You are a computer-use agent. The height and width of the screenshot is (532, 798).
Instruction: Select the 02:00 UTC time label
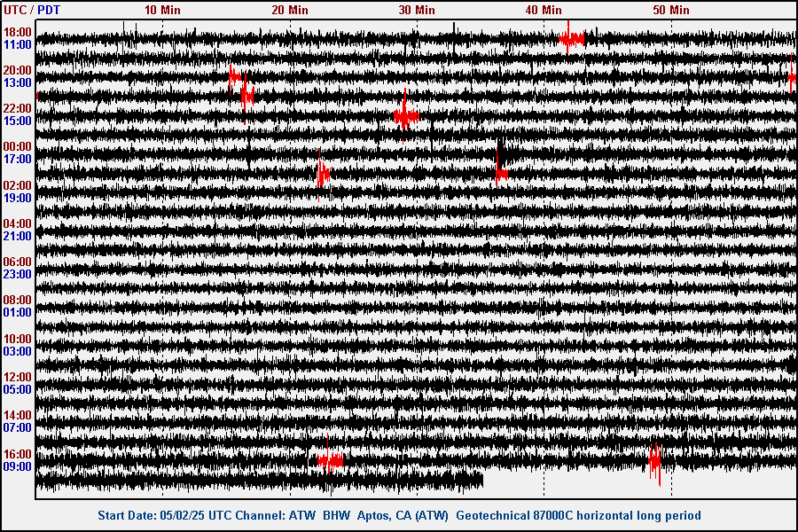pyautogui.click(x=18, y=185)
